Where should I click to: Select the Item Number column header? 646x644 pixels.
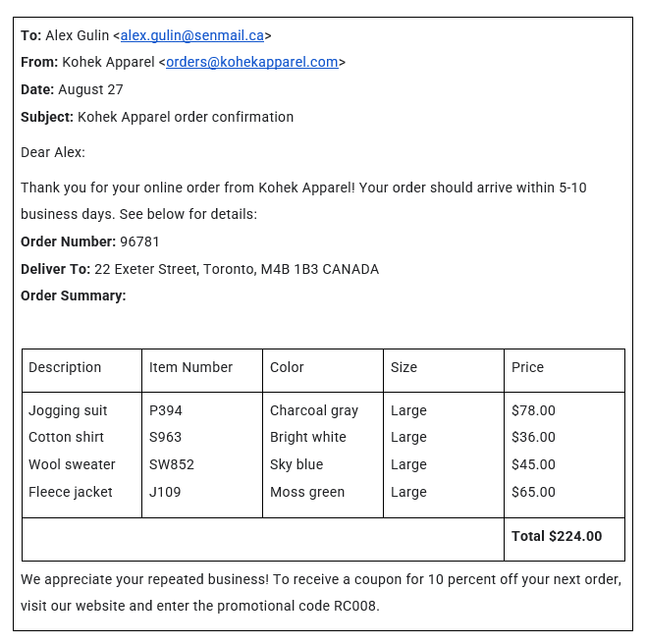pos(190,367)
